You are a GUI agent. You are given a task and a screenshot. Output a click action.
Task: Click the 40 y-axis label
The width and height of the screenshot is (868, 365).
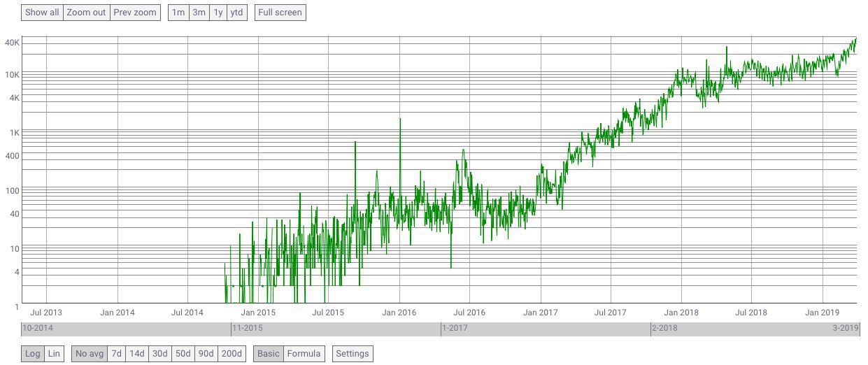[15, 214]
